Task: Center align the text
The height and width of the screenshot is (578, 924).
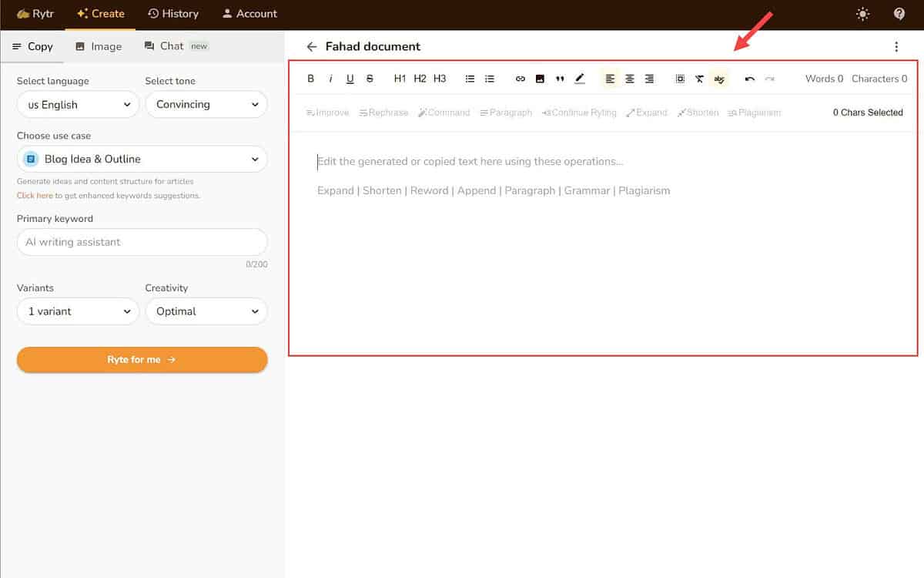Action: (x=630, y=79)
